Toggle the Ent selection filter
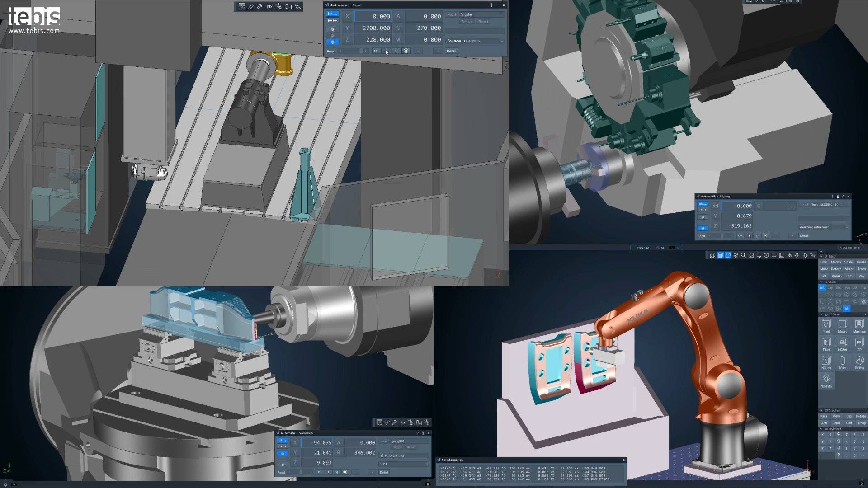Screen dimensions: 868x488 click(x=822, y=288)
